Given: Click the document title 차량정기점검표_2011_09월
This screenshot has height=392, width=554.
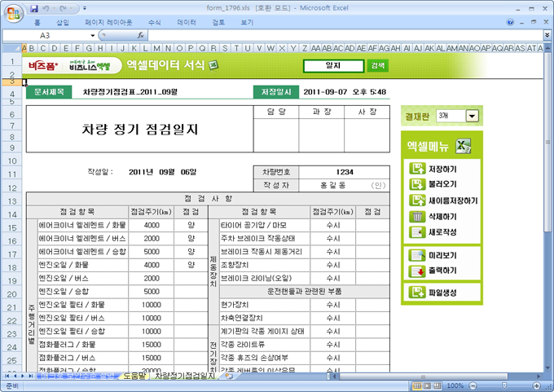Looking at the screenshot, I should tap(130, 92).
